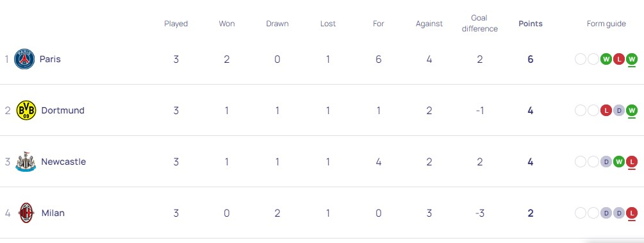
Task: Open the Dortmund team name link
Action: [x=63, y=110]
